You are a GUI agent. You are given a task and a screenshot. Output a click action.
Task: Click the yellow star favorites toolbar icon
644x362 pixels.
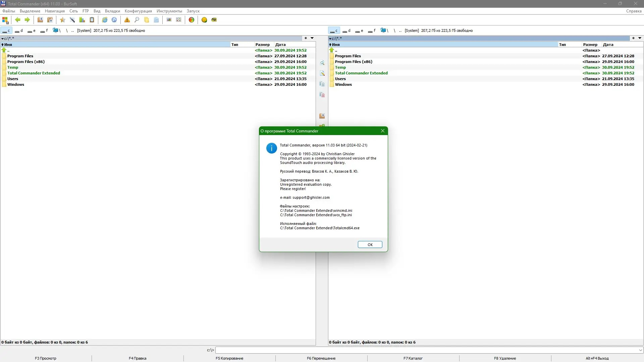coord(63,20)
